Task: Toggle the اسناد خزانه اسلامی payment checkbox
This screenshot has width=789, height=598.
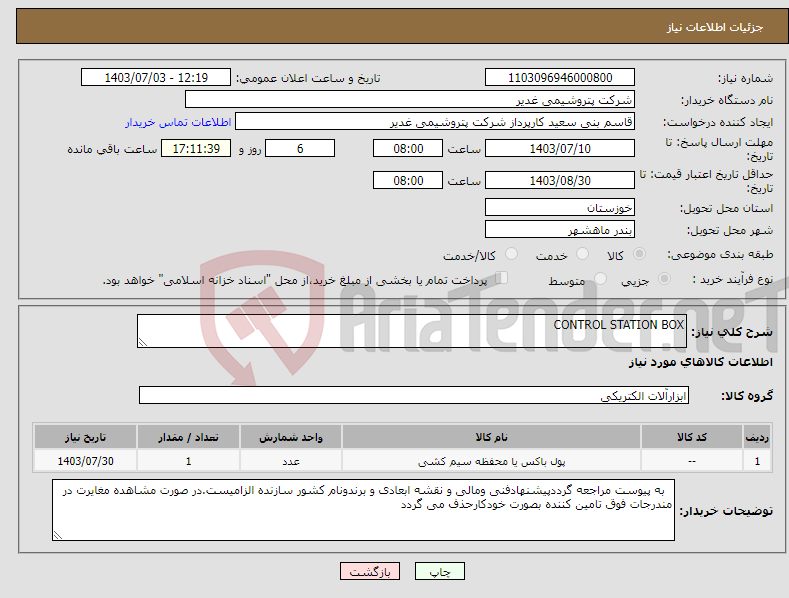Action: [502, 278]
